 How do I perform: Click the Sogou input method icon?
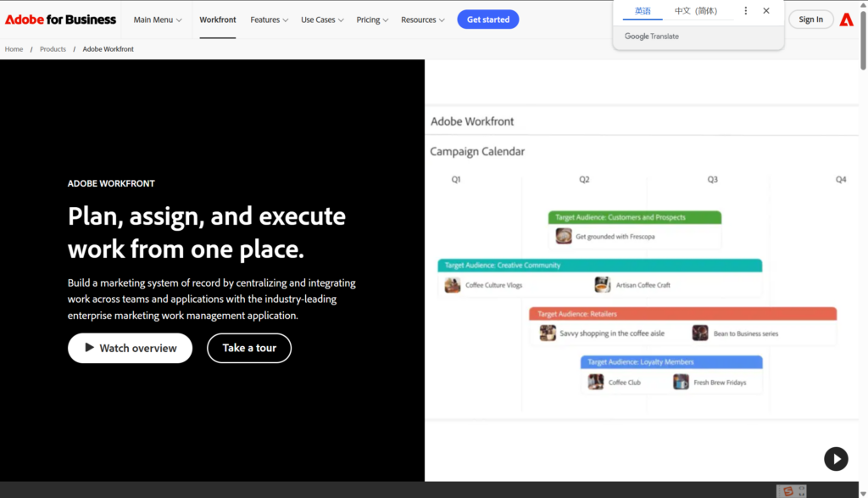coord(788,491)
